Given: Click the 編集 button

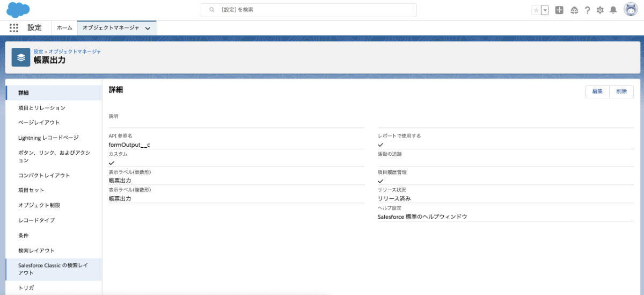Looking at the screenshot, I should (x=597, y=92).
